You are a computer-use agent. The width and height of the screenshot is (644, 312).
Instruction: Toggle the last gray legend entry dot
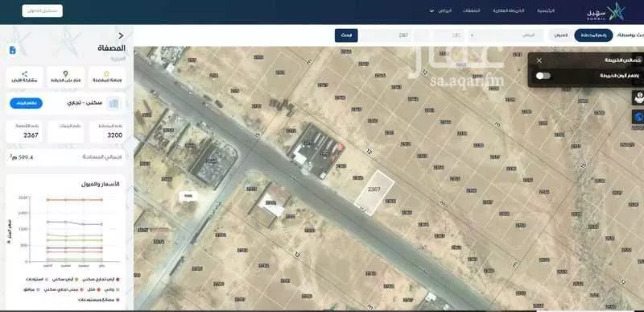pos(118,300)
